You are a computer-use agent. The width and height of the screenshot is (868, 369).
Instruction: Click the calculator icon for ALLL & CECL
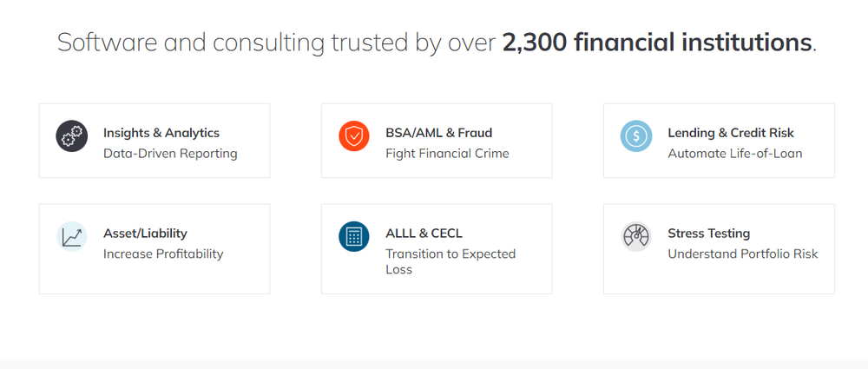pos(354,236)
